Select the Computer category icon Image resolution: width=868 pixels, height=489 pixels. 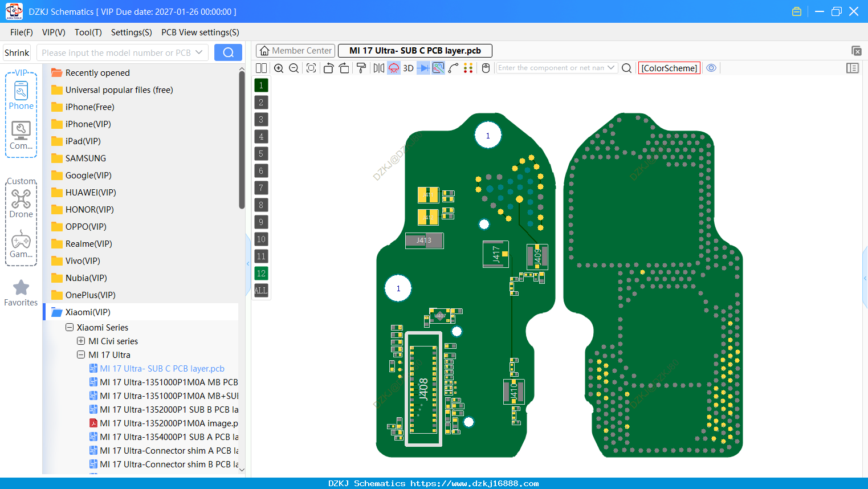point(21,136)
